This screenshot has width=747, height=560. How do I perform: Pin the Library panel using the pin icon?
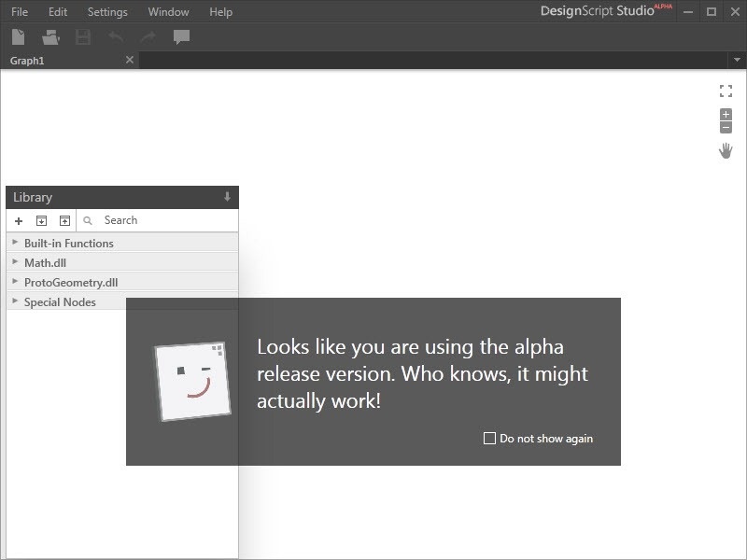point(227,197)
